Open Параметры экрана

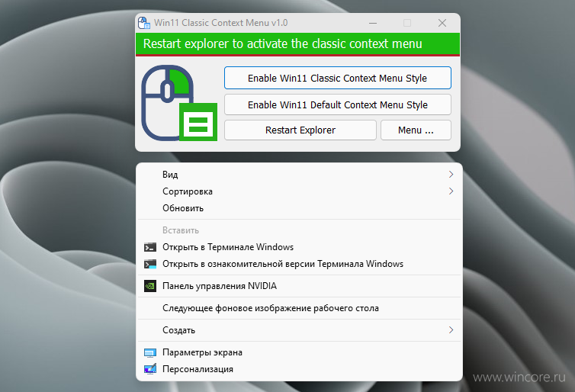coord(299,352)
